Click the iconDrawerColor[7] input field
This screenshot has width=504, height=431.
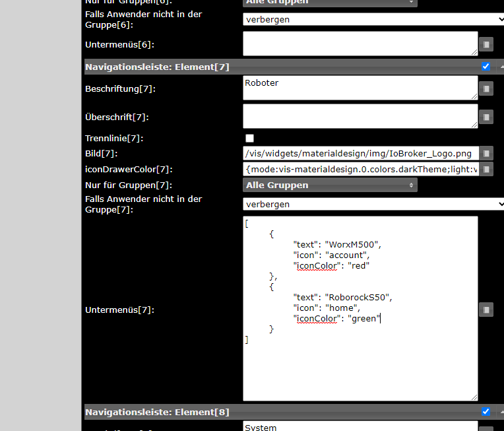[361, 169]
